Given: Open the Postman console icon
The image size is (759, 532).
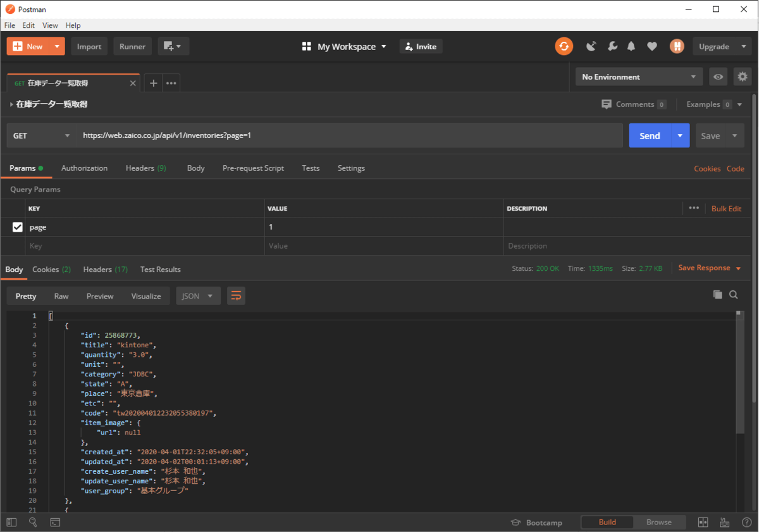Looking at the screenshot, I should [55, 523].
